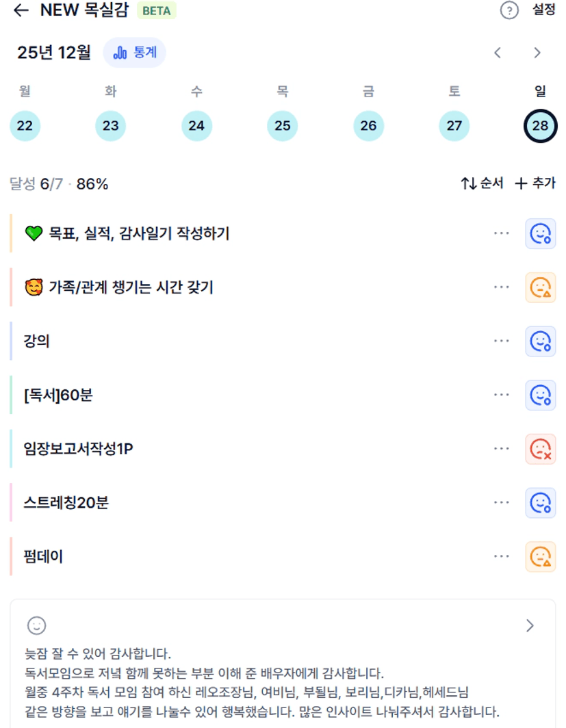This screenshot has width=566, height=728.
Task: Add a new habit with 추가
Action: (535, 183)
